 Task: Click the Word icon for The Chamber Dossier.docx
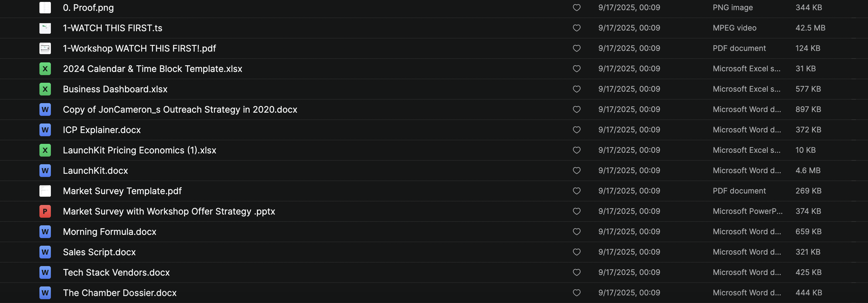click(x=45, y=292)
